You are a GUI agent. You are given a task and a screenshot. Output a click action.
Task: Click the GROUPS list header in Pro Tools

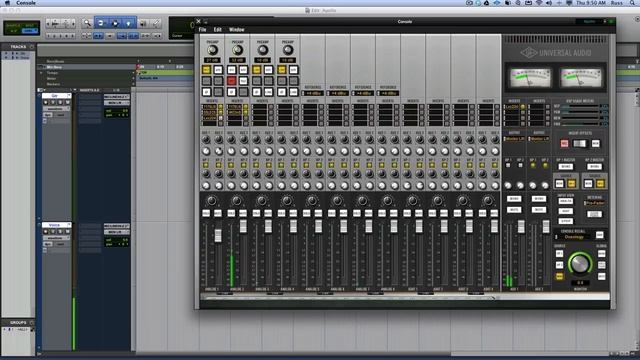pos(18,322)
